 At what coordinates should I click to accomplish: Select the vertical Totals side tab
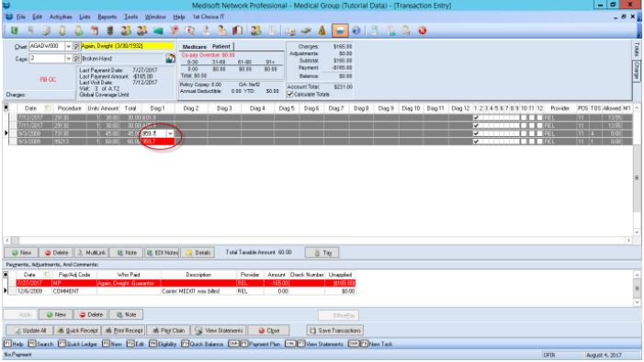click(637, 50)
